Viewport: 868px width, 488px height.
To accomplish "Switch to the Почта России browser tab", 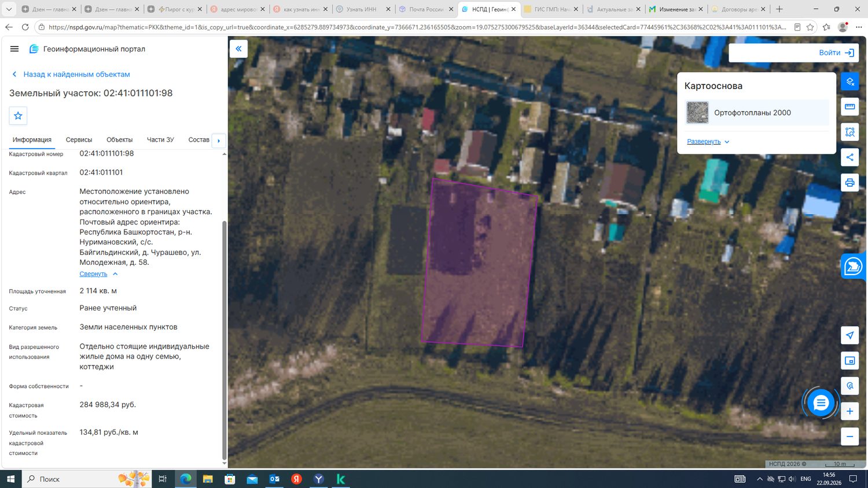I will tap(426, 9).
